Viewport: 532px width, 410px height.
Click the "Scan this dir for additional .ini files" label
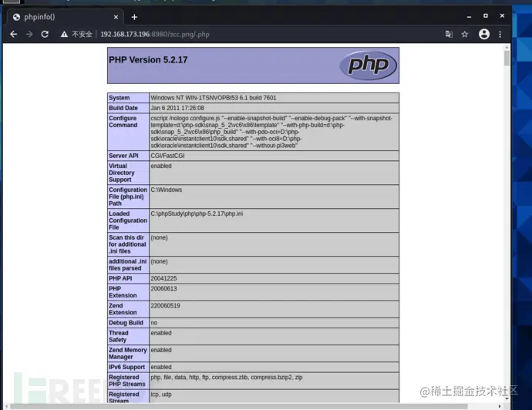click(x=127, y=244)
